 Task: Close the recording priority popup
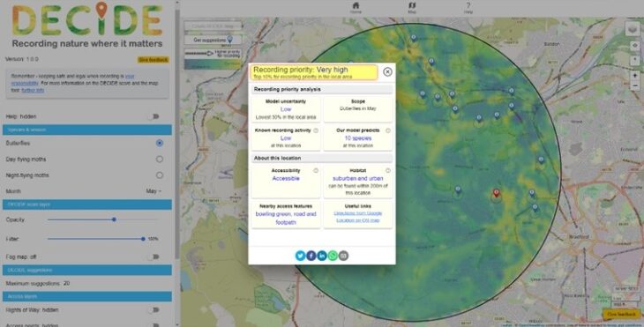387,71
